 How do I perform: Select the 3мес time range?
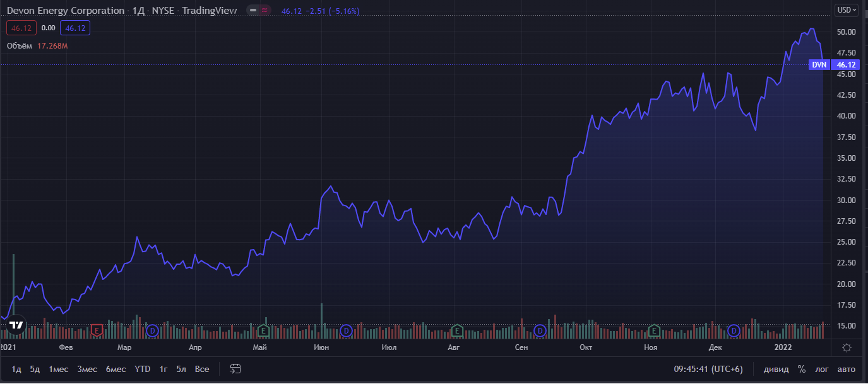click(x=87, y=369)
